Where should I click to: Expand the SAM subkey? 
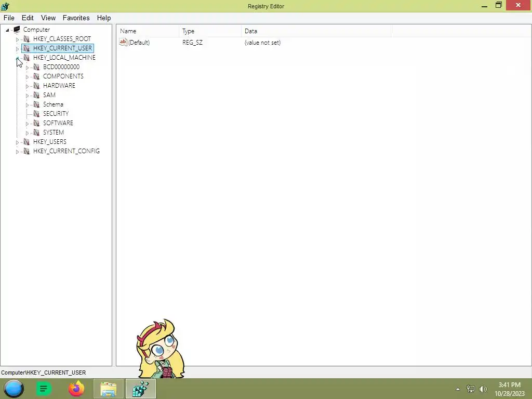pyautogui.click(x=27, y=96)
